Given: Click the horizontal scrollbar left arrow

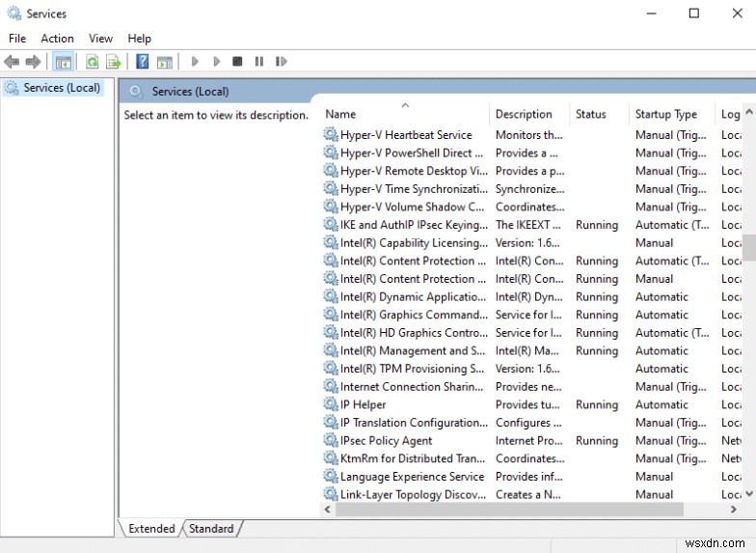Looking at the screenshot, I should pos(328,510).
